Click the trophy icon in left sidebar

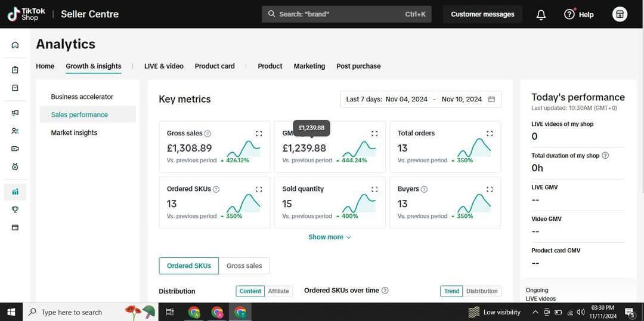15,209
